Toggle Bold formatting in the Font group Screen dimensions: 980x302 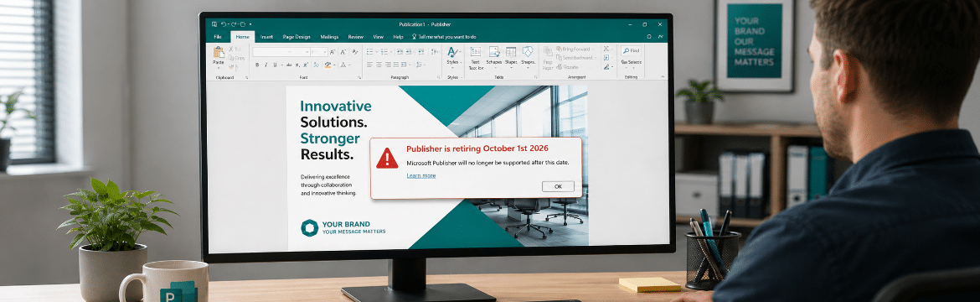[x=257, y=65]
